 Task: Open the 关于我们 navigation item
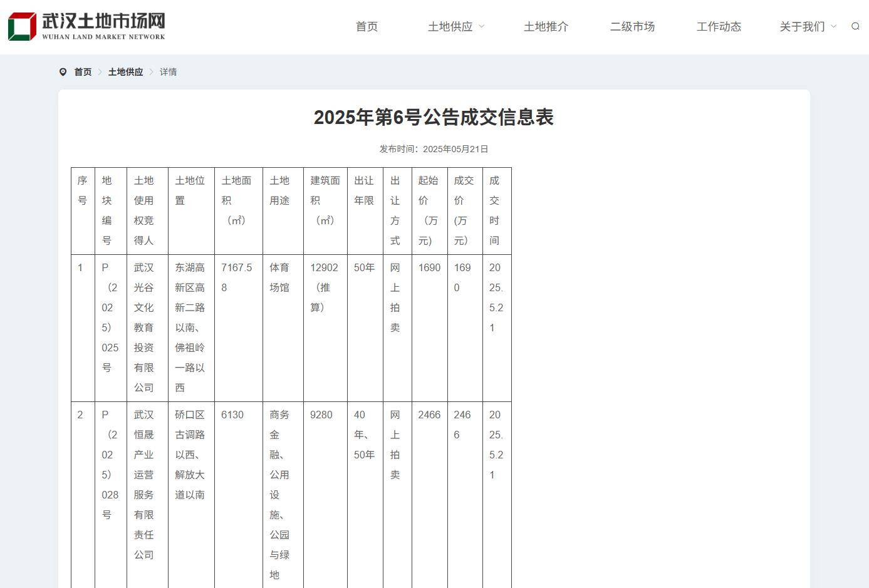coord(802,26)
